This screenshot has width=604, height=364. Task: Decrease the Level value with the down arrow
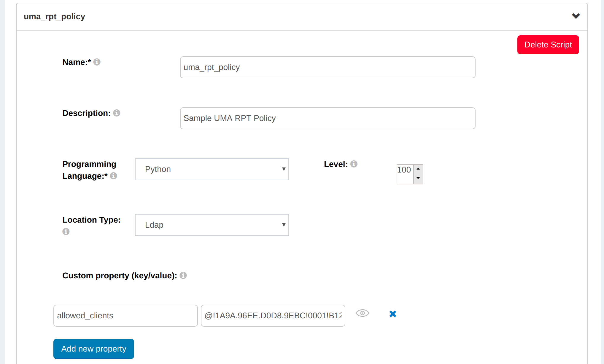click(418, 179)
